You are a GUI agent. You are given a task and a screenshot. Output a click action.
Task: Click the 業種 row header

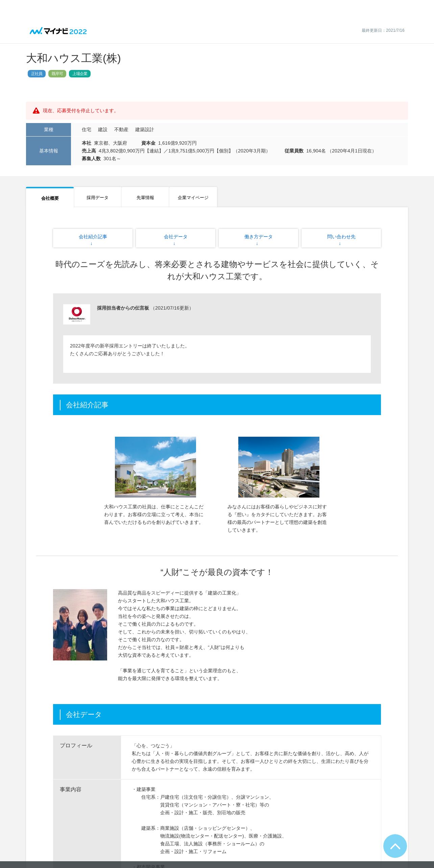coord(48,129)
